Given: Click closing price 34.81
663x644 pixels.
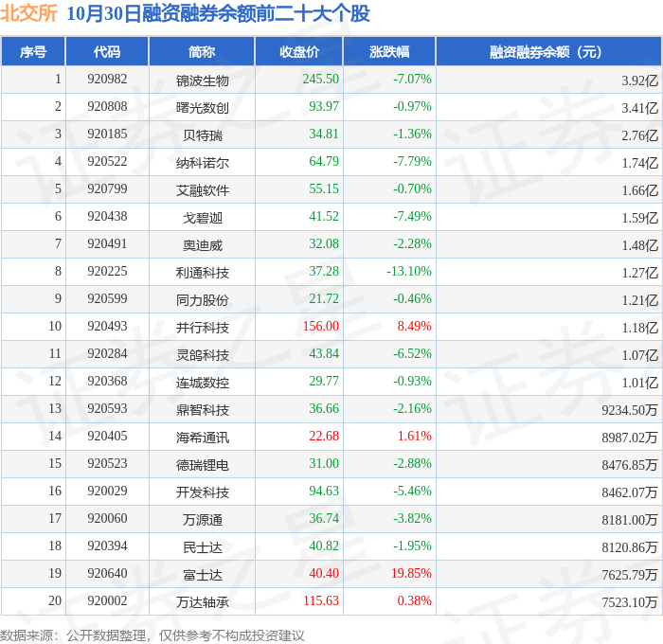Looking at the screenshot, I should click(324, 134).
